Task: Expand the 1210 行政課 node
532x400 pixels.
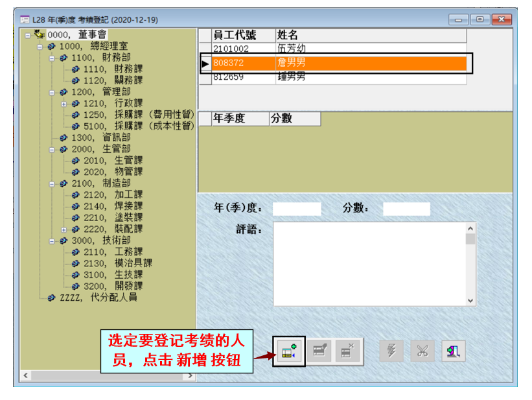Action: [x=64, y=104]
